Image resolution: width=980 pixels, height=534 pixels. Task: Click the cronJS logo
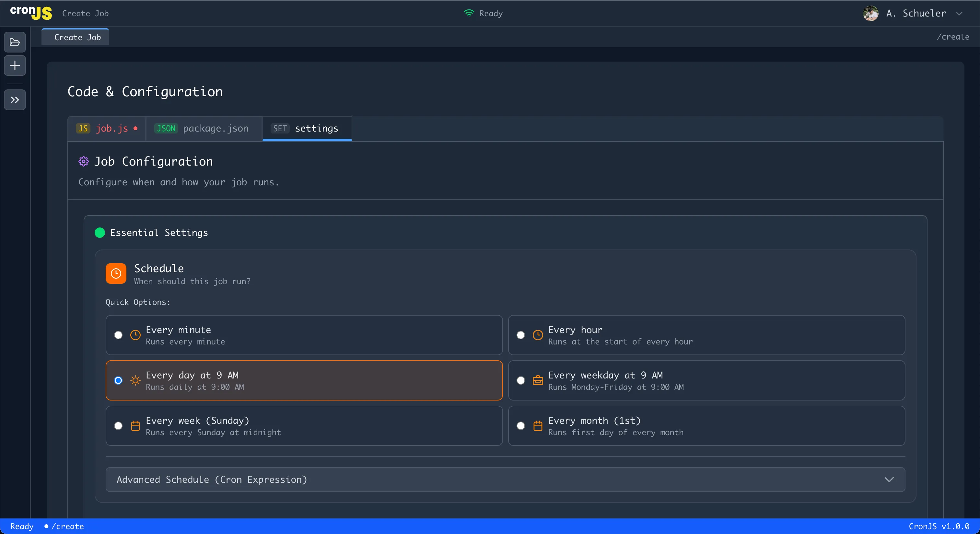tap(30, 13)
